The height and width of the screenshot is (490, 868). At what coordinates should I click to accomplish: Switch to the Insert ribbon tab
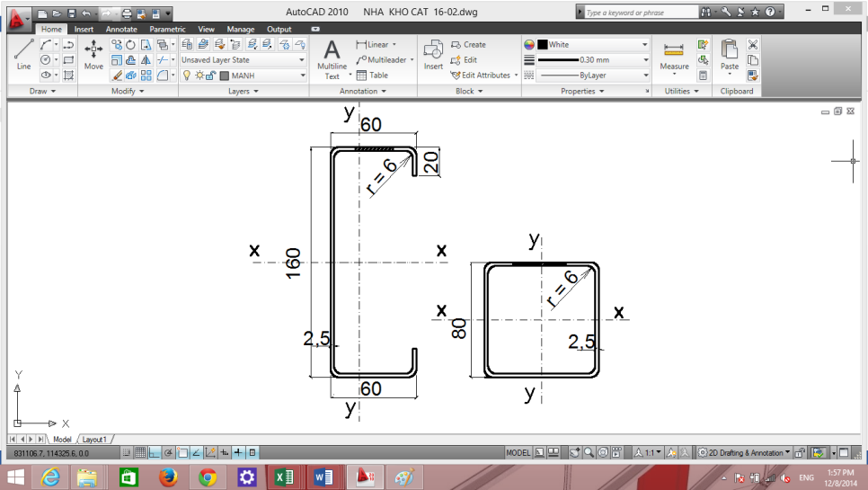[84, 30]
